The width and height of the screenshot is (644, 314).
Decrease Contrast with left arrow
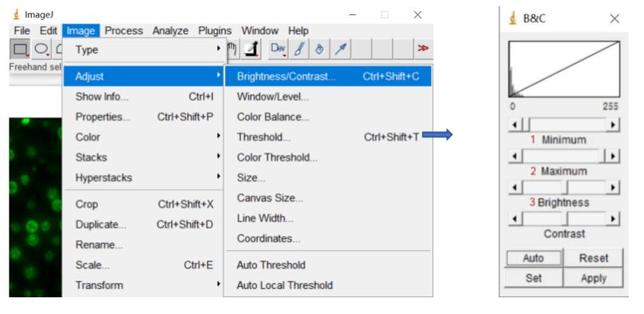(516, 219)
